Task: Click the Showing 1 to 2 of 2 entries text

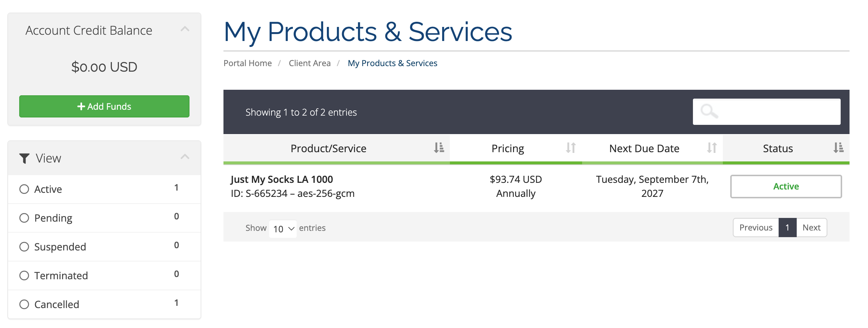Action: (301, 112)
